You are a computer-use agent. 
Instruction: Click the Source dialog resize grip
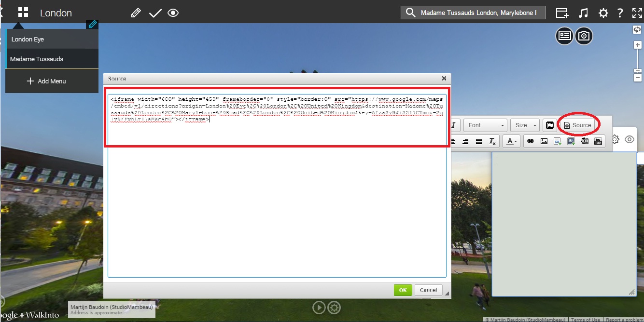coord(447,294)
